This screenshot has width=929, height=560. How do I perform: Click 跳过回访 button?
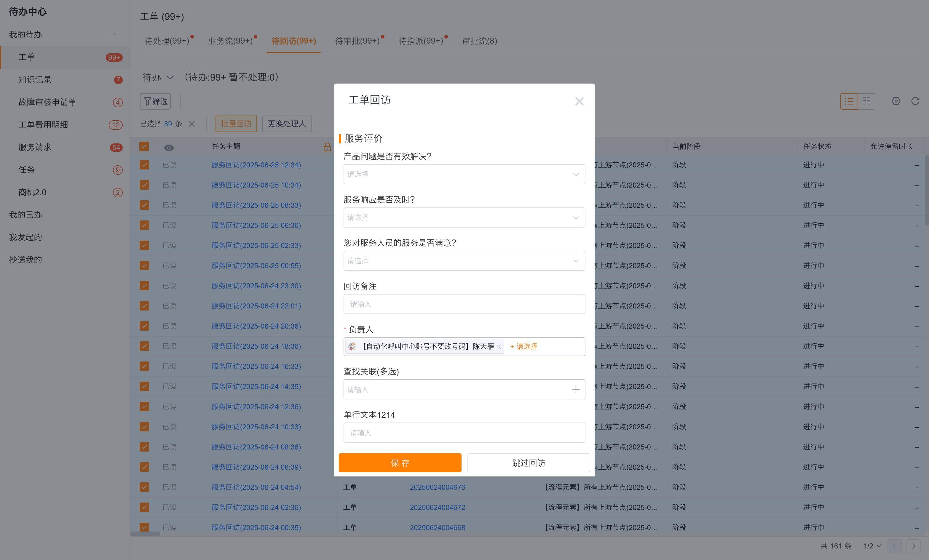click(528, 463)
